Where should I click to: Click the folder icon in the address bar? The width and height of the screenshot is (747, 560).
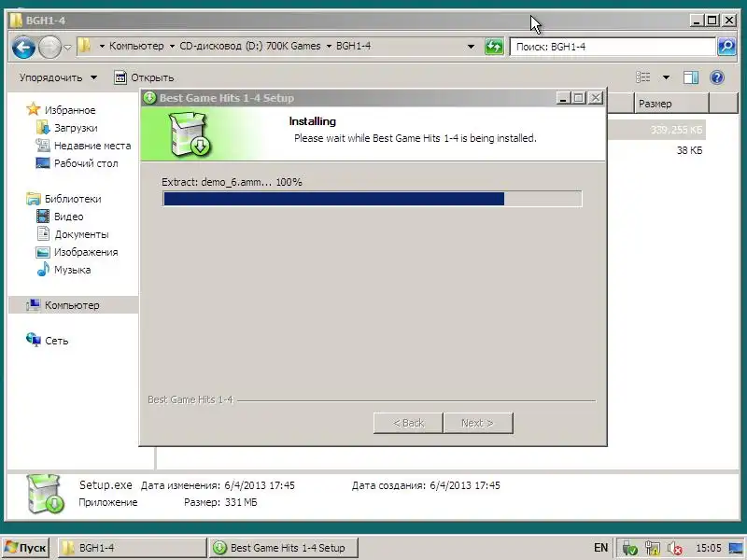[x=85, y=46]
